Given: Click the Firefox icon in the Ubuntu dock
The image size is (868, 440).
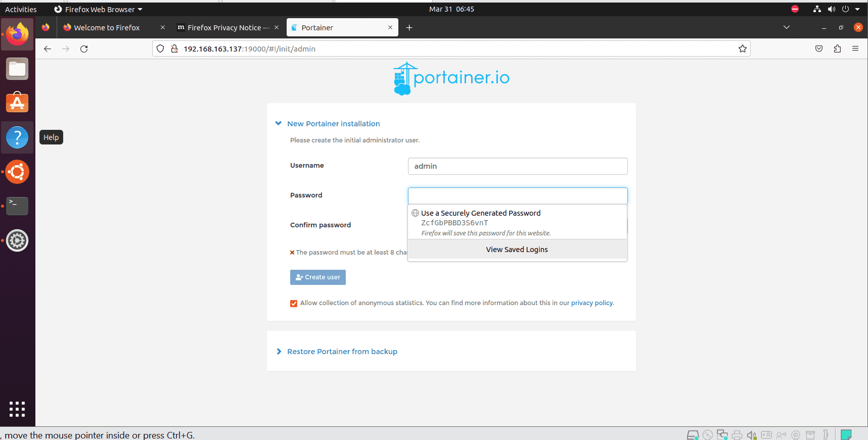Looking at the screenshot, I should click(17, 34).
